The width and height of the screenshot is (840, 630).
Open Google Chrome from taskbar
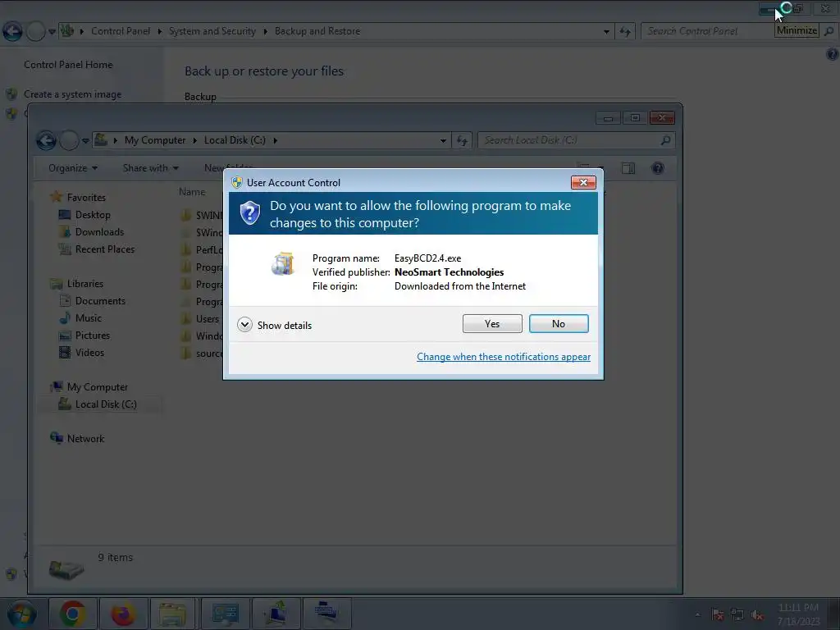click(x=73, y=614)
